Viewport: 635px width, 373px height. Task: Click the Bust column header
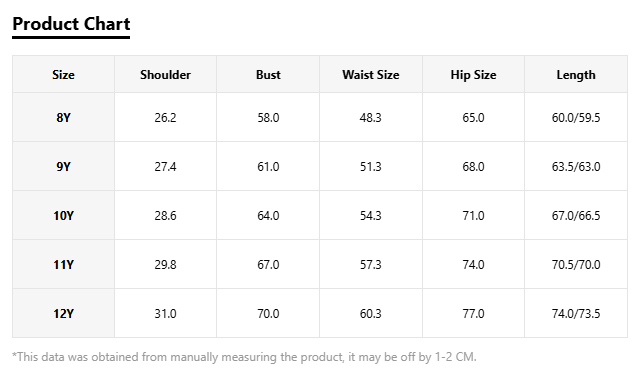(268, 75)
